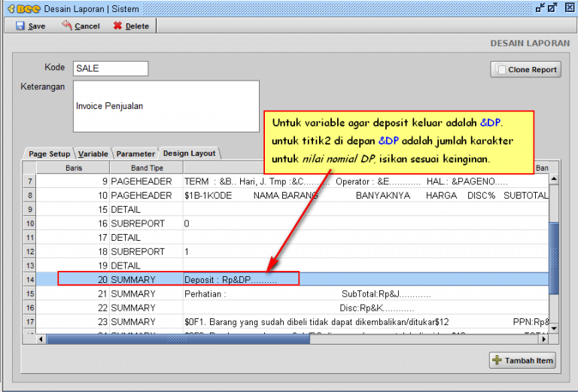Click the horizontal scrollbar thumb

click(178, 339)
